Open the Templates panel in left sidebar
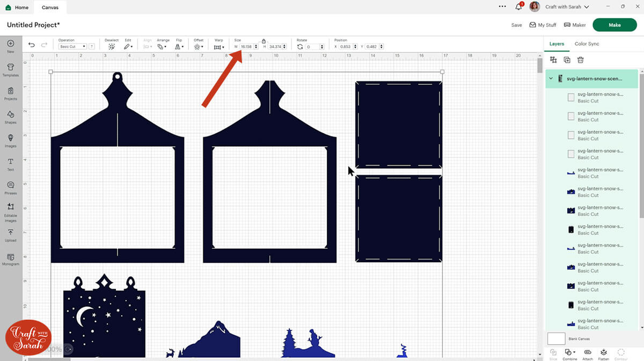Viewport: 644px width, 361px height. click(10, 70)
